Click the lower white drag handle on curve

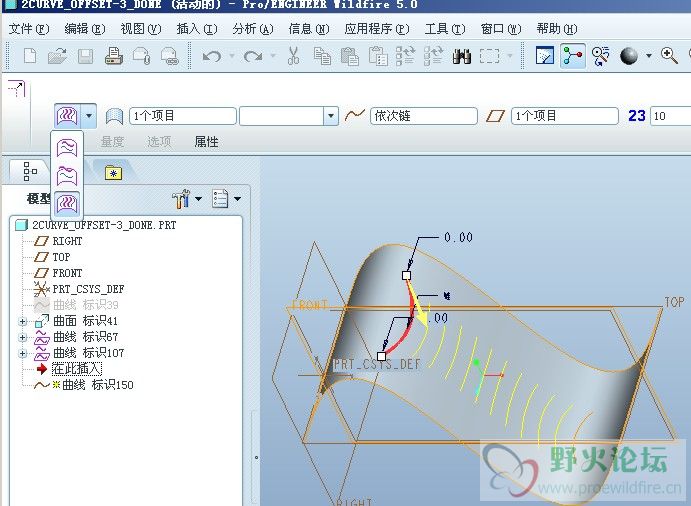382,356
